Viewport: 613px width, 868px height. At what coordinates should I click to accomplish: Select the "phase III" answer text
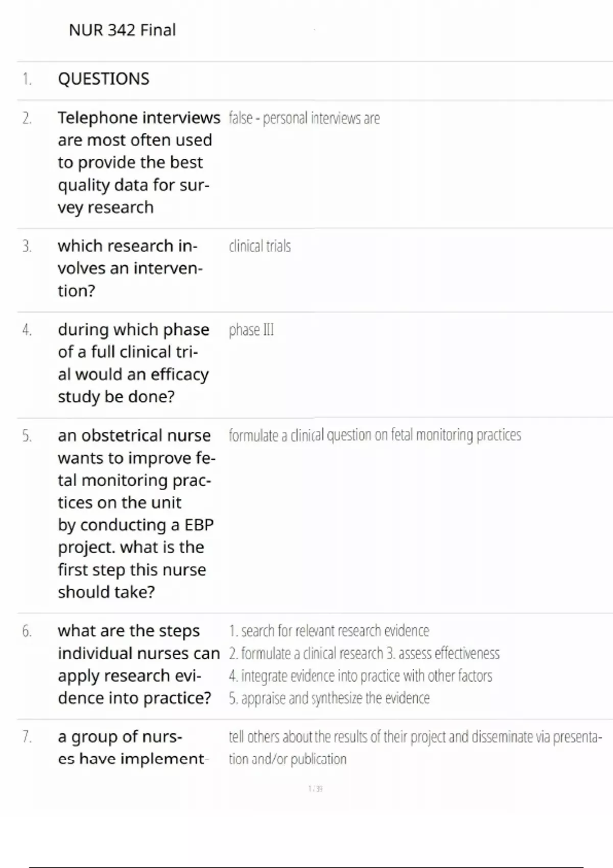251,330
